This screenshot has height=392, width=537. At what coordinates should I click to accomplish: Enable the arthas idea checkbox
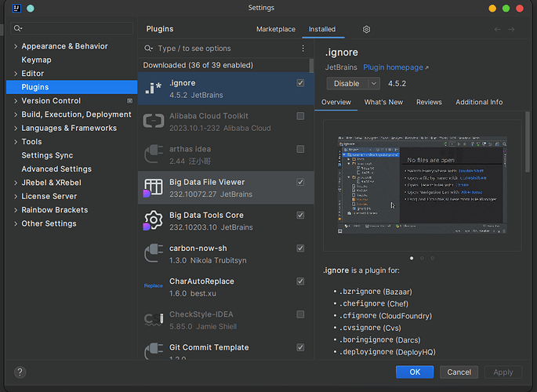click(300, 149)
